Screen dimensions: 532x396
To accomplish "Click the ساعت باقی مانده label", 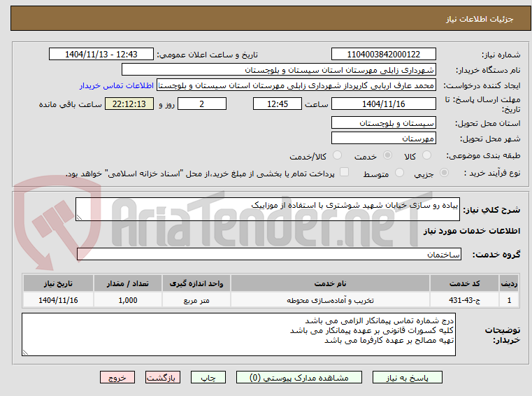I will 70,104.
